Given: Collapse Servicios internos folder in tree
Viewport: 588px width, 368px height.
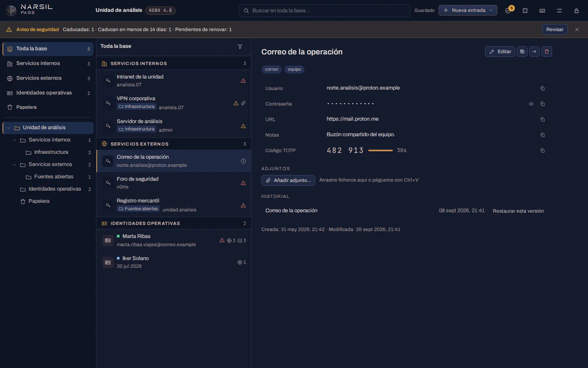Looking at the screenshot, I should [x=14, y=140].
